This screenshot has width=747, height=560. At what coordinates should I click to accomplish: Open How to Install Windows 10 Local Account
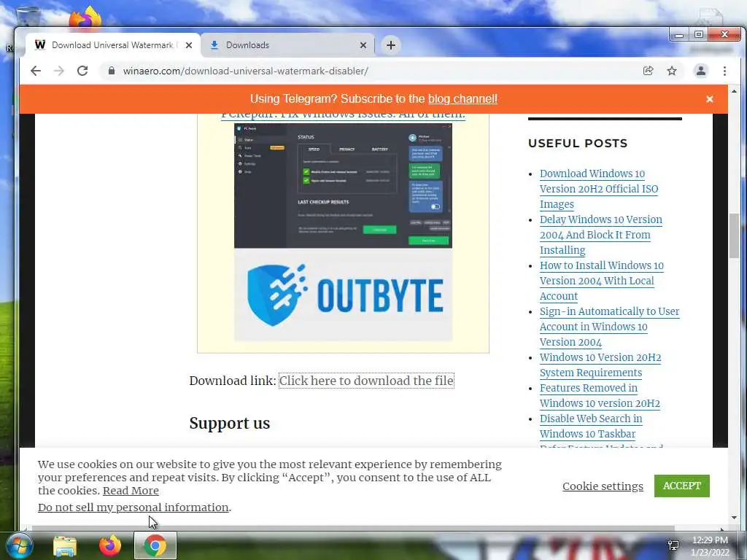tap(601, 281)
